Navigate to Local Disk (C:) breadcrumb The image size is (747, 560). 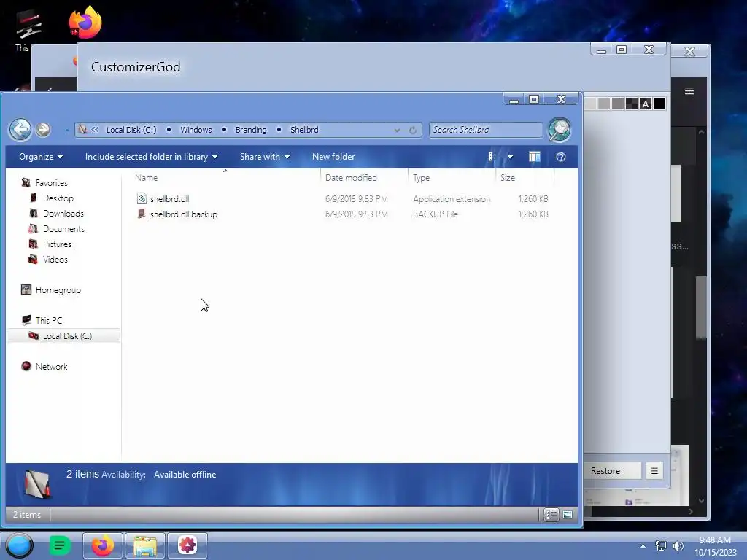pos(131,130)
